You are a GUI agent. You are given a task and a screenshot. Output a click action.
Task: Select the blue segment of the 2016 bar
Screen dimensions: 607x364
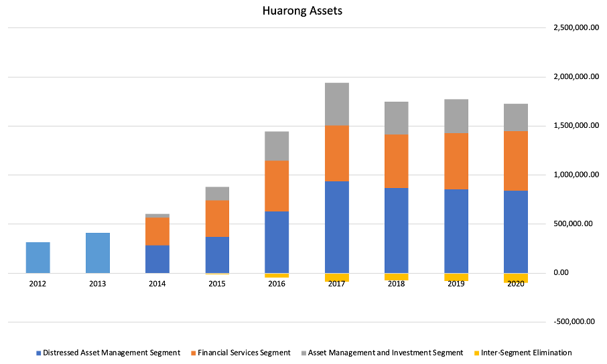pyautogui.click(x=277, y=242)
